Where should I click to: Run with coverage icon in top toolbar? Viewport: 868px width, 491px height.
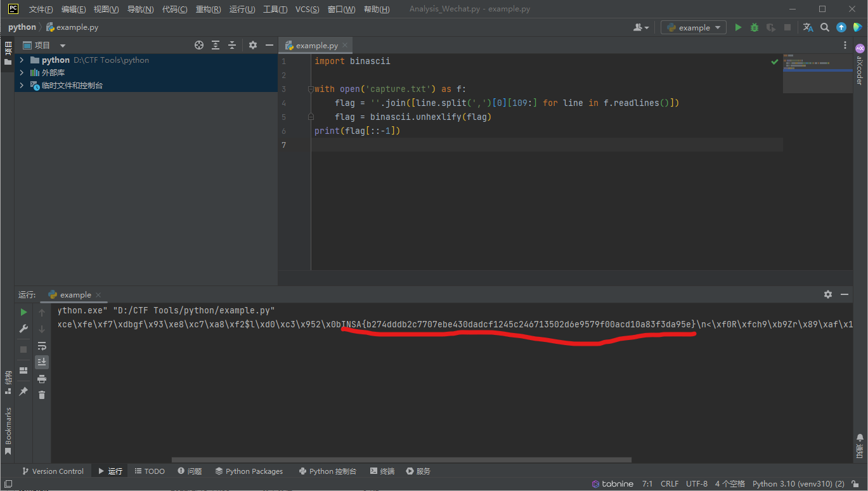click(x=771, y=27)
